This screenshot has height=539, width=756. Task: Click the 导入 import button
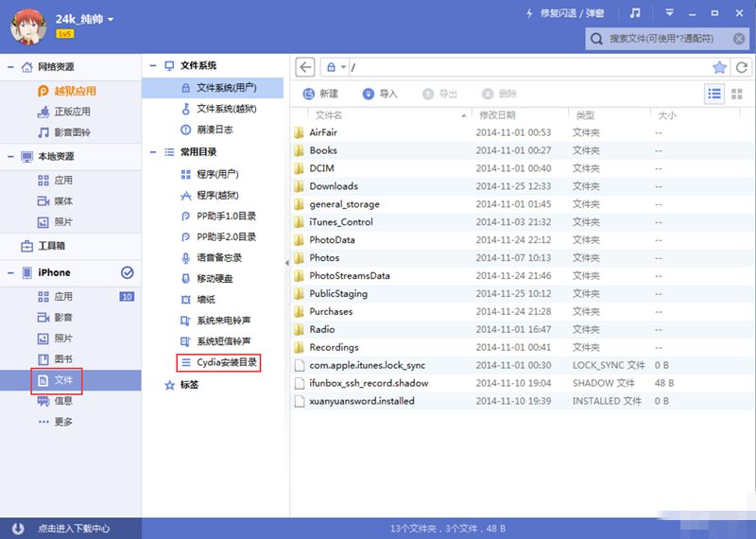click(x=380, y=94)
